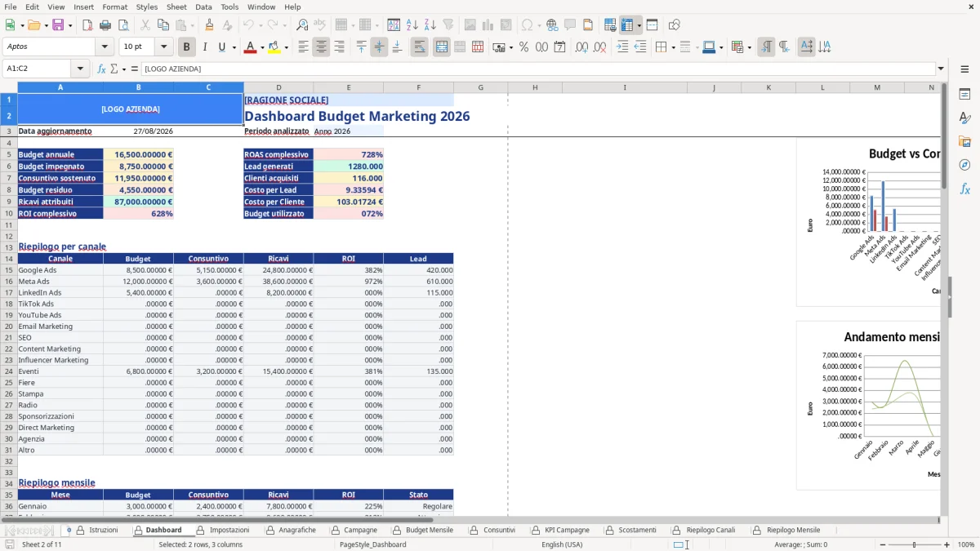Open the sidebar Navigator compass icon
The width and height of the screenshot is (980, 551).
coord(964,165)
